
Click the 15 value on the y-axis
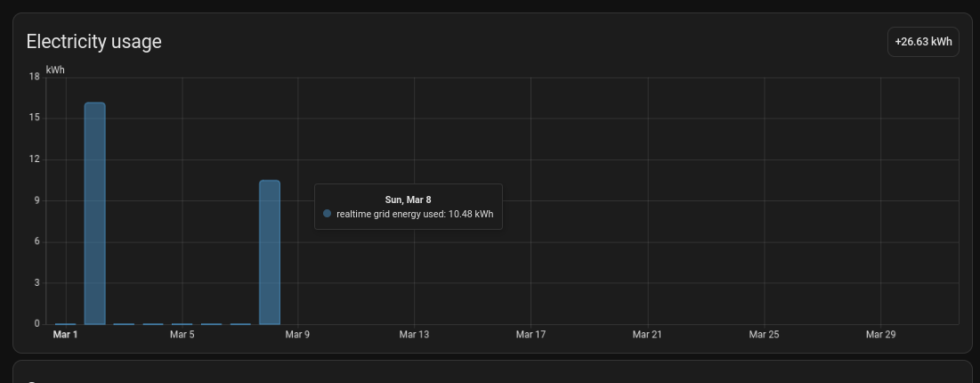coord(35,118)
